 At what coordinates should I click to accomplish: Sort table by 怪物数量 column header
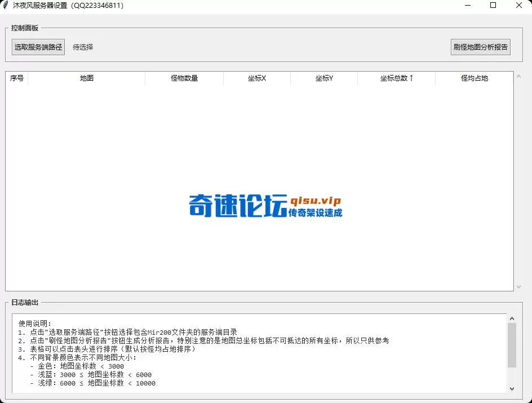(184, 78)
